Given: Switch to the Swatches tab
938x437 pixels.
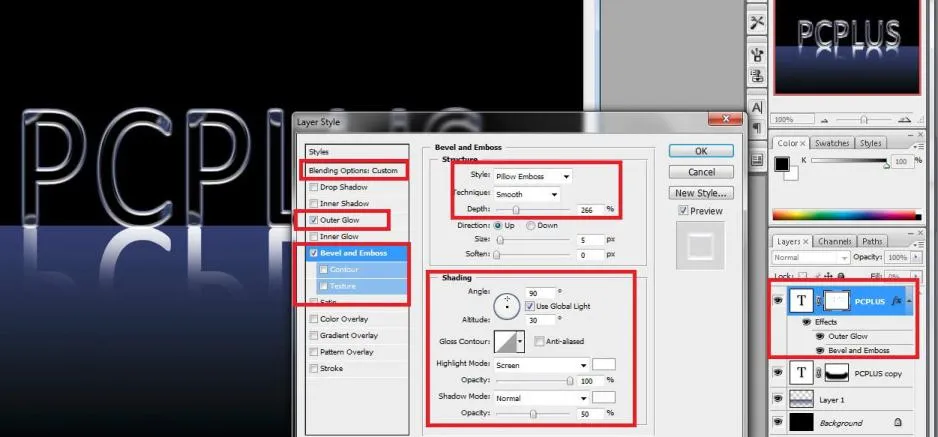Looking at the screenshot, I should pyautogui.click(x=832, y=143).
